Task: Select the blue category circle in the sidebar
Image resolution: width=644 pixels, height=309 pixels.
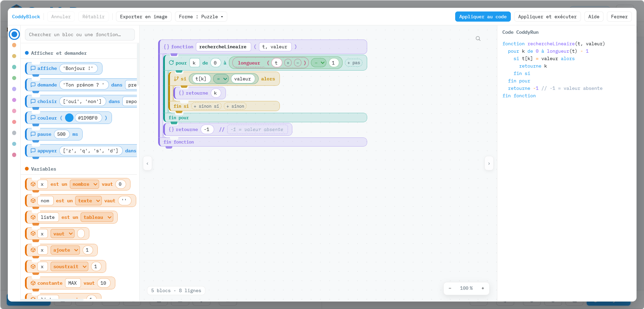Action: [x=14, y=34]
